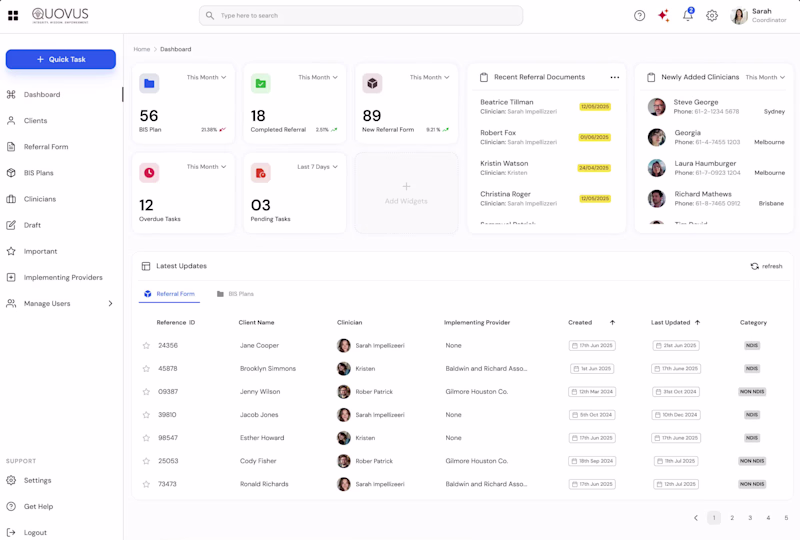Star the row for Cody Fisher

click(x=146, y=461)
